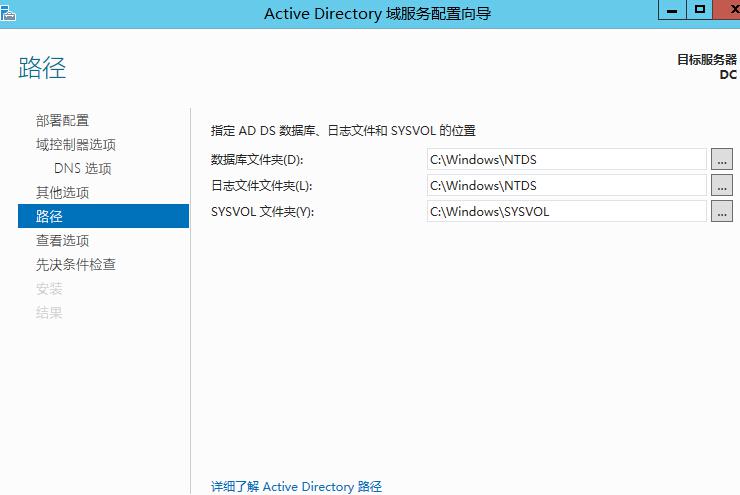
Task: Click the 数据库文件夹(D): label
Action: pyautogui.click(x=257, y=159)
